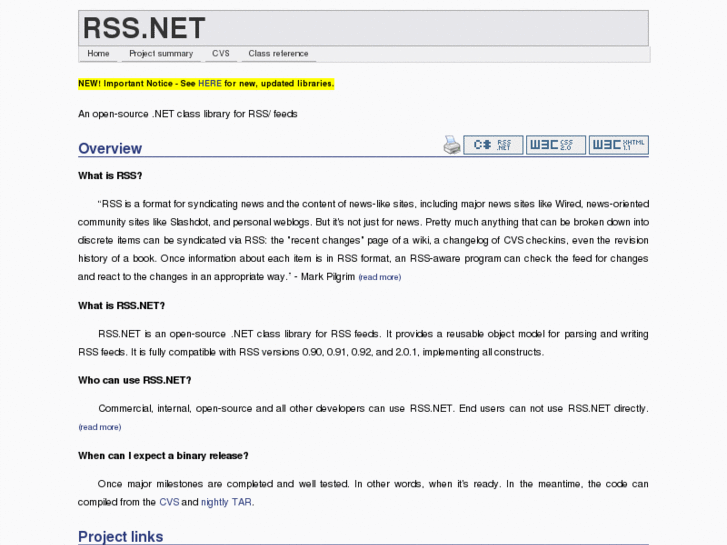
Task: Open the nightly TAR link
Action: tap(226, 502)
